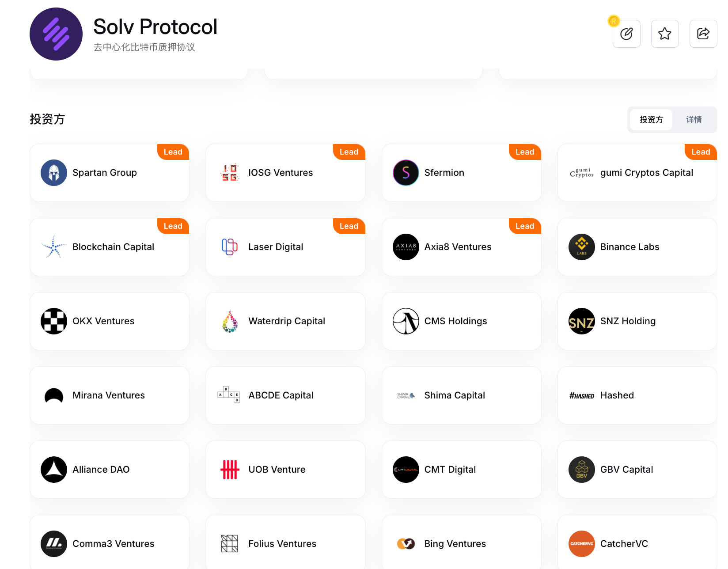Click the CMT Digital logo

(406, 470)
